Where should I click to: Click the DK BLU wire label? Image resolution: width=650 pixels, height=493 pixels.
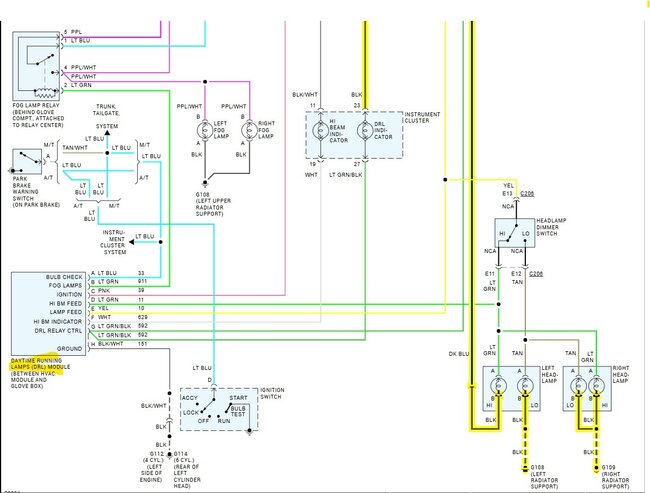[x=458, y=354]
